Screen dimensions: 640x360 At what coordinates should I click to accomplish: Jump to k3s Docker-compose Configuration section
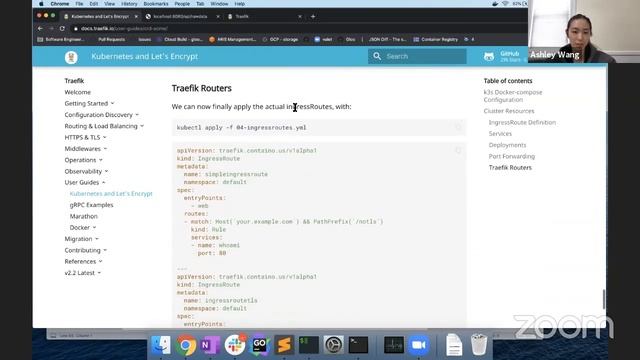513,96
